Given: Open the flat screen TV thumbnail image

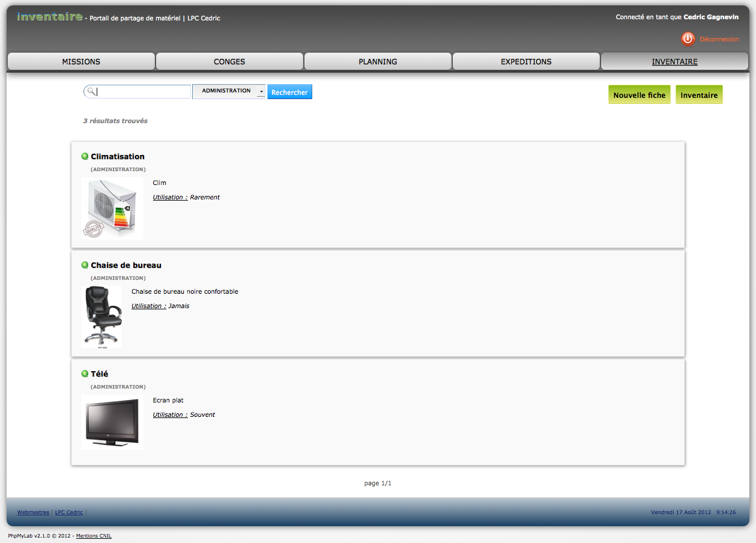Looking at the screenshot, I should 112,422.
